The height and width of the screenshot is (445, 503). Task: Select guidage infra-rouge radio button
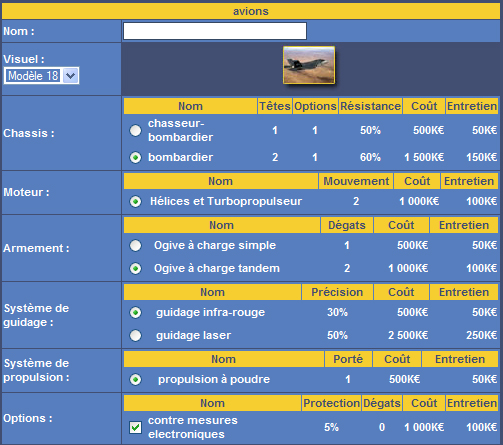pyautogui.click(x=135, y=313)
